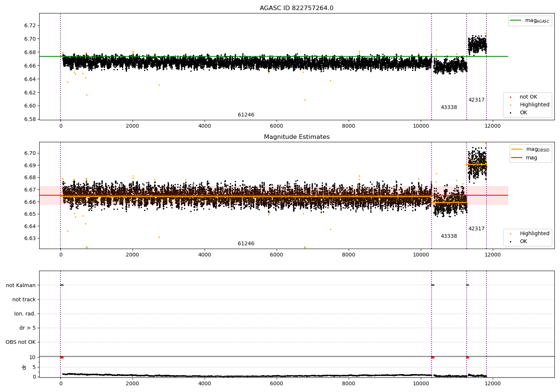Click the 6.64 tick on top plot y-axis

point(30,79)
